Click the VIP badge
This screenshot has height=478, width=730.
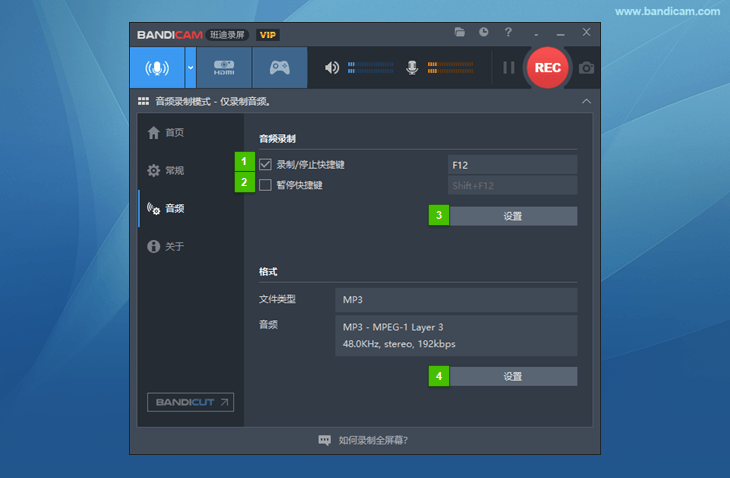268,35
